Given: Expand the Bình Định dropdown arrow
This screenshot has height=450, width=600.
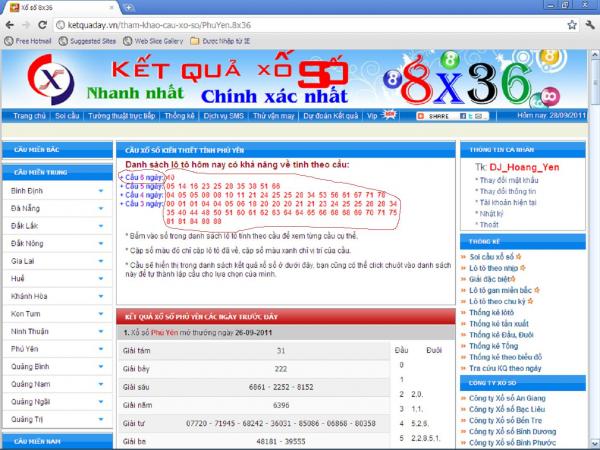Looking at the screenshot, I should click(101, 191).
